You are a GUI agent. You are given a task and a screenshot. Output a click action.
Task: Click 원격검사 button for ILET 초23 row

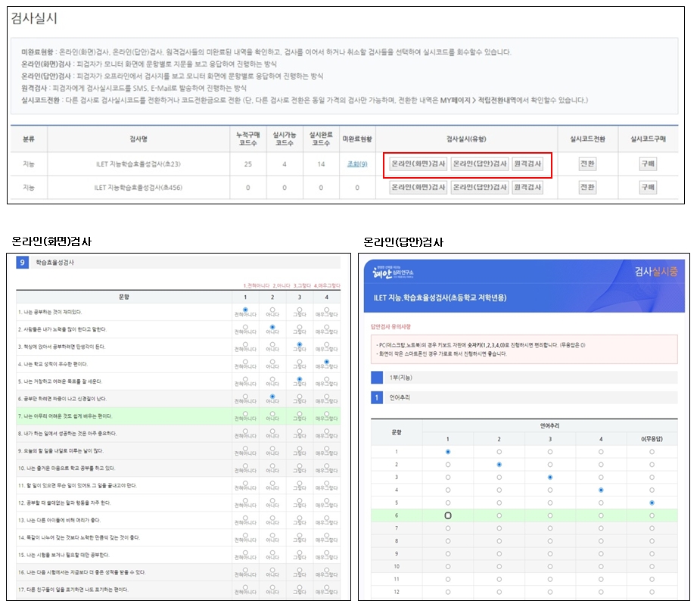[x=527, y=164]
